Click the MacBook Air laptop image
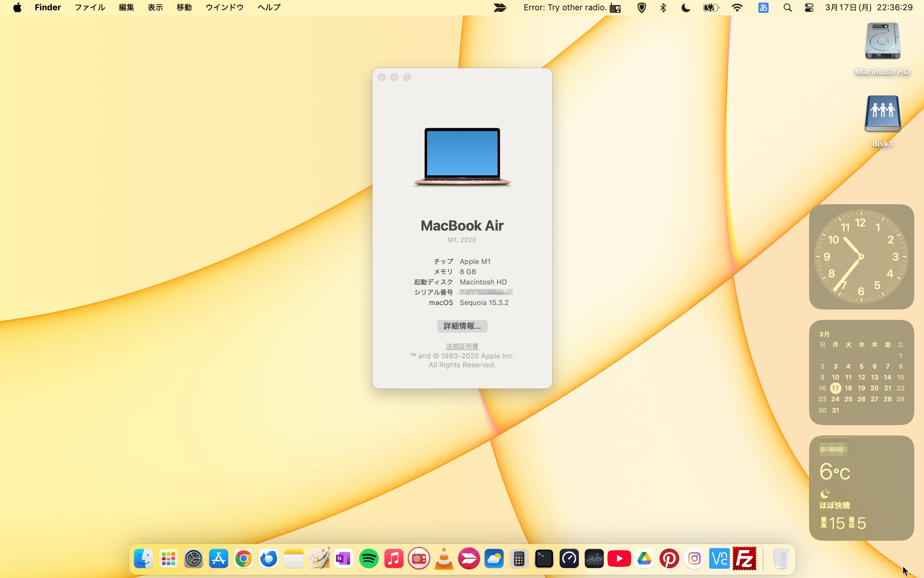Viewport: 924px width, 578px height. pyautogui.click(x=462, y=157)
